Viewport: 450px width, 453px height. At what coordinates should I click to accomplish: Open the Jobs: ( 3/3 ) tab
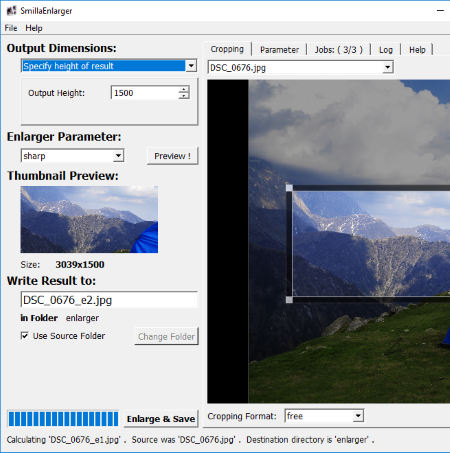point(338,50)
